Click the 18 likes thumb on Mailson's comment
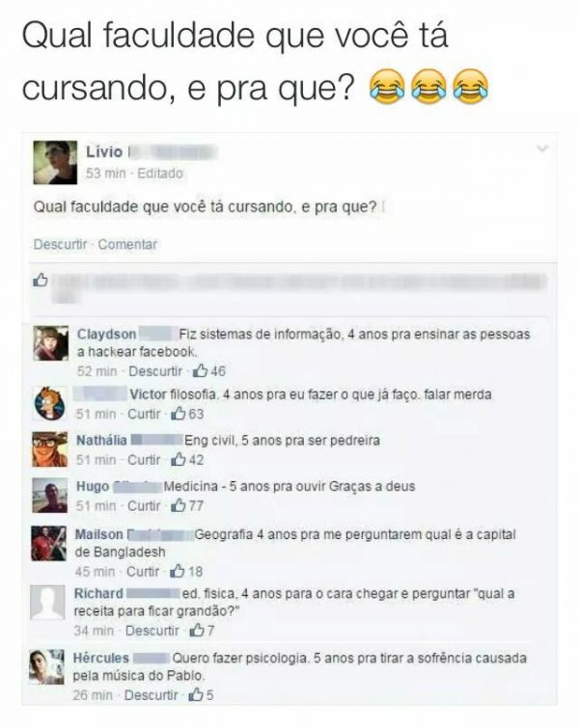Screen dimensions: 579x728 [178, 571]
